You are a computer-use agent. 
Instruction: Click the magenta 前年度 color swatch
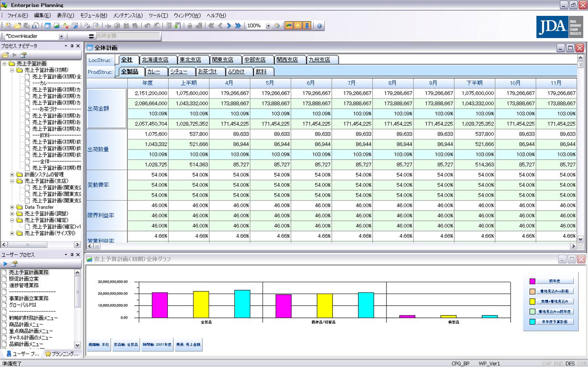coord(532,281)
